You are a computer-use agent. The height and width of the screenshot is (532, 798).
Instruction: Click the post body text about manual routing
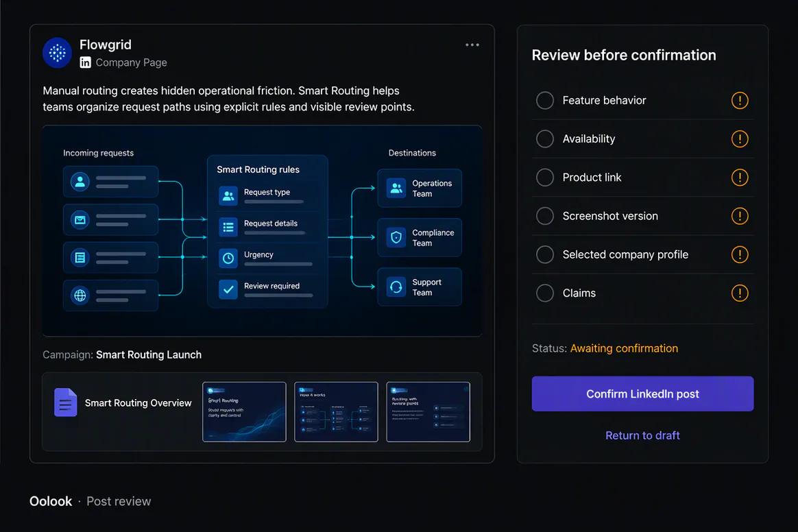point(228,99)
